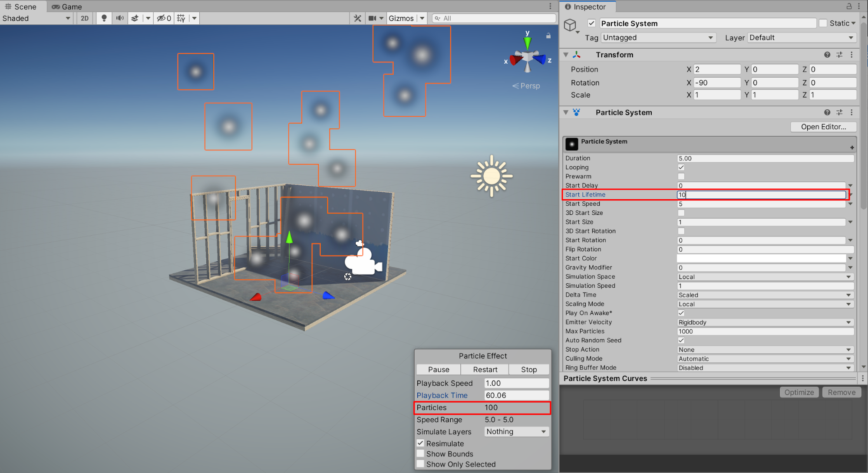Enable the Prewarm checkbox

pos(681,177)
